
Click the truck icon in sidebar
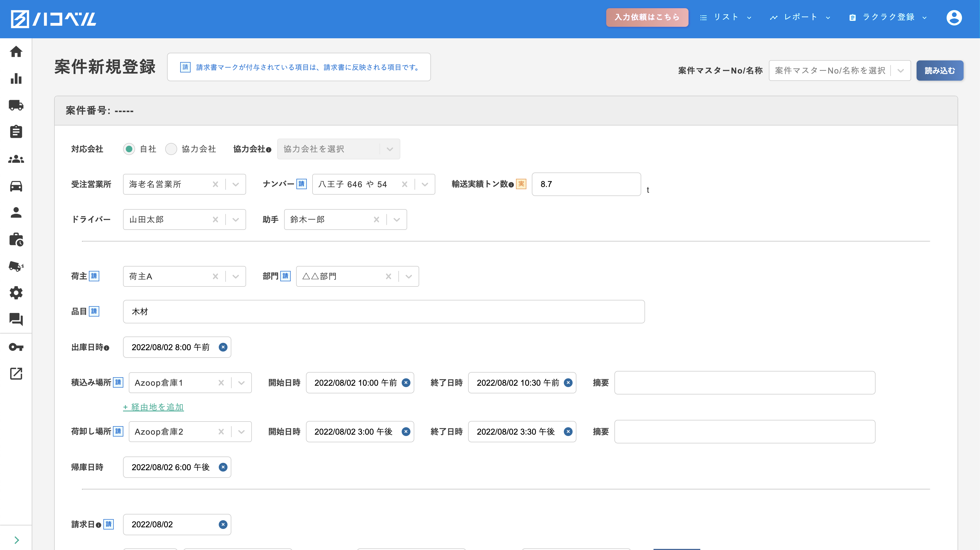point(16,105)
